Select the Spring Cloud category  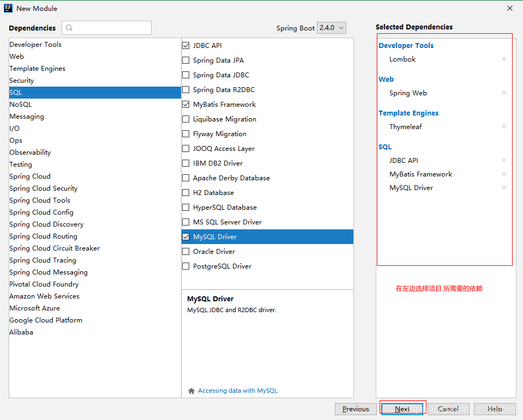coord(95,176)
